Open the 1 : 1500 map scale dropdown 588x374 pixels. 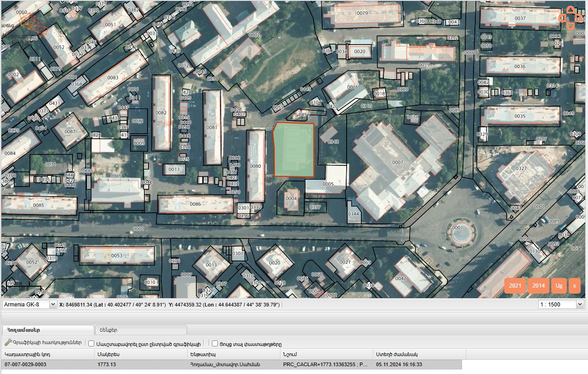coord(561,304)
